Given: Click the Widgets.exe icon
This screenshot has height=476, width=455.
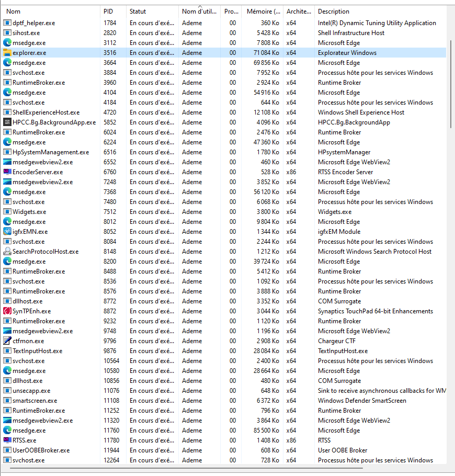Looking at the screenshot, I should pos(7,212).
